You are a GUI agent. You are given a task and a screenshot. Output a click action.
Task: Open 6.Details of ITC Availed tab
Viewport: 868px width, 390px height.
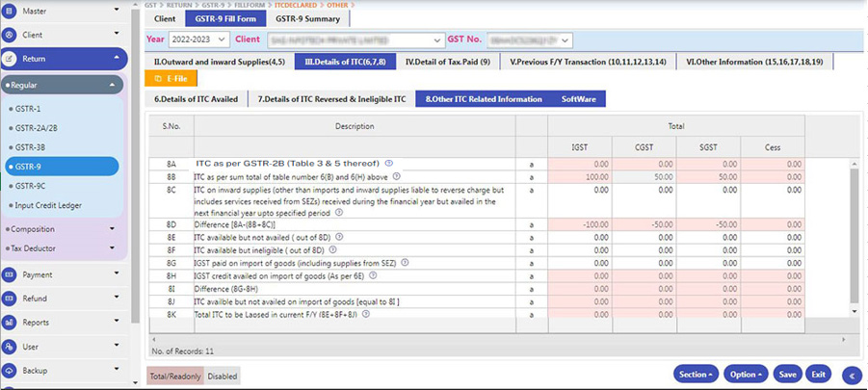coord(196,99)
